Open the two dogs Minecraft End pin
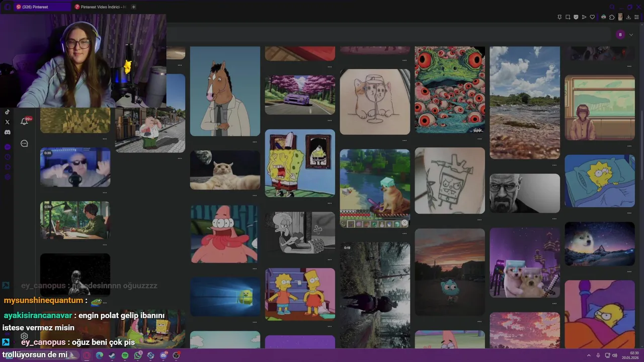 coord(525,262)
